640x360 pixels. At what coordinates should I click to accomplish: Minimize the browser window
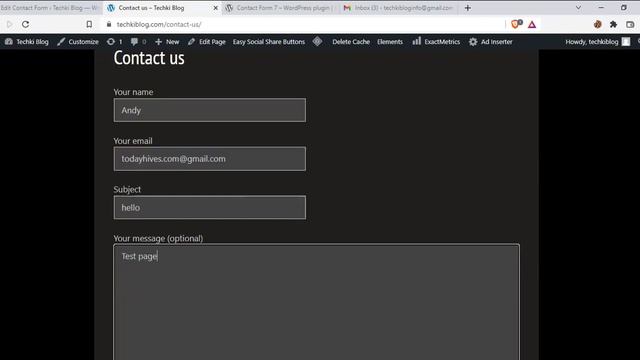[x=601, y=8]
